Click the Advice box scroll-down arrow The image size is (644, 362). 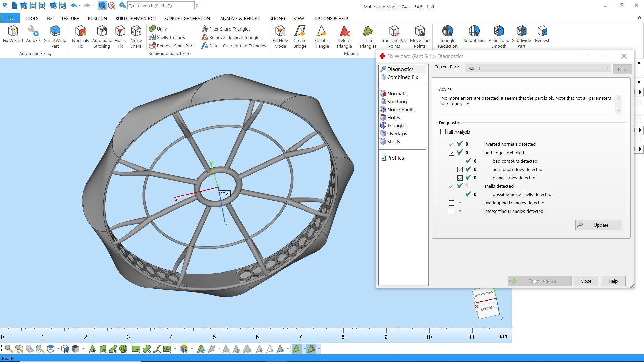tap(618, 110)
